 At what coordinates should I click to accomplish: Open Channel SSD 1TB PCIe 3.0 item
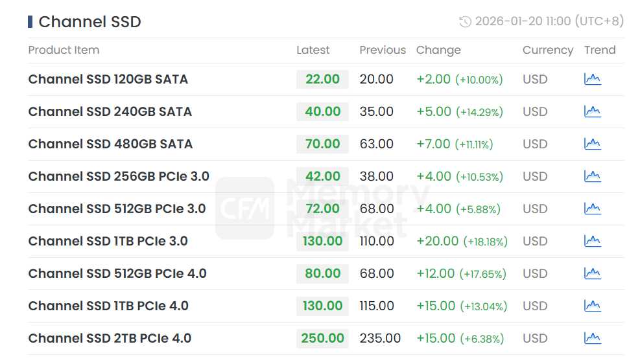click(108, 241)
